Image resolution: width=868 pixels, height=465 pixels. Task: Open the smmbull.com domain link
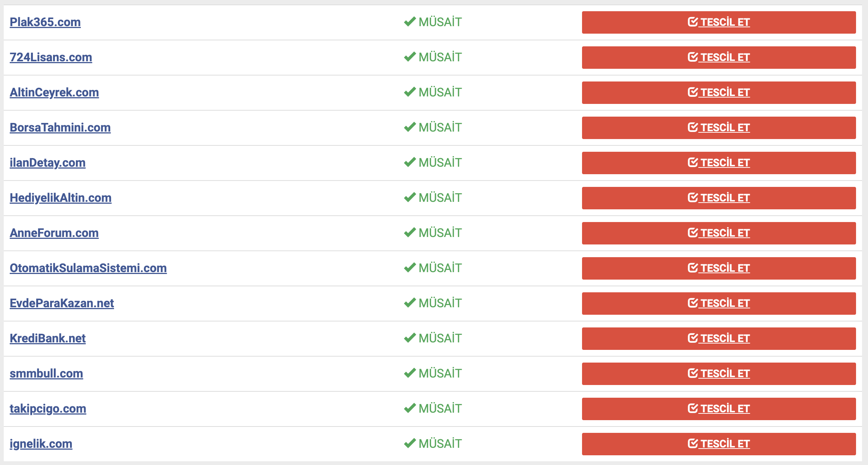click(46, 373)
